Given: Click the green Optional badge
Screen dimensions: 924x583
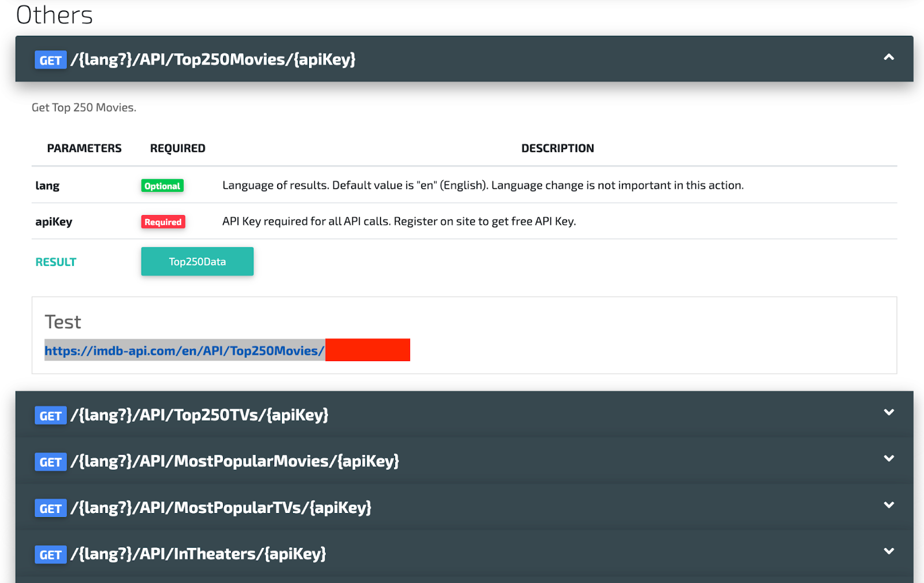Looking at the screenshot, I should click(162, 186).
